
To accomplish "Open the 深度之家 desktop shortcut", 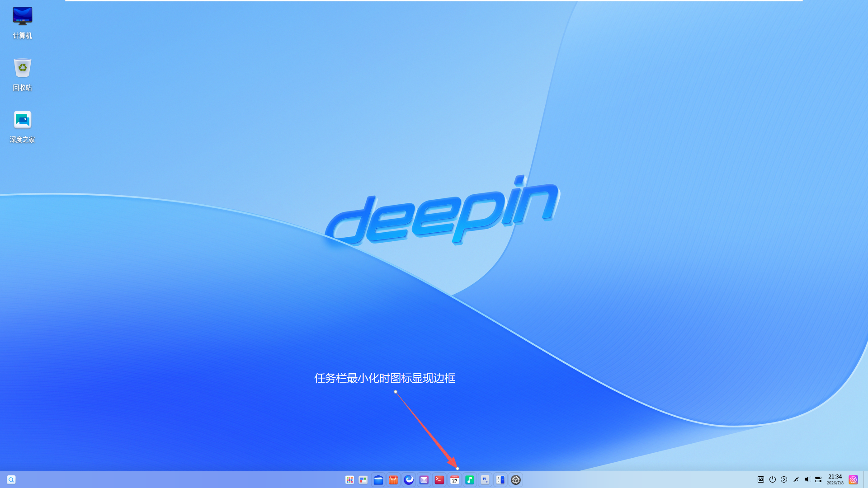I will [22, 127].
